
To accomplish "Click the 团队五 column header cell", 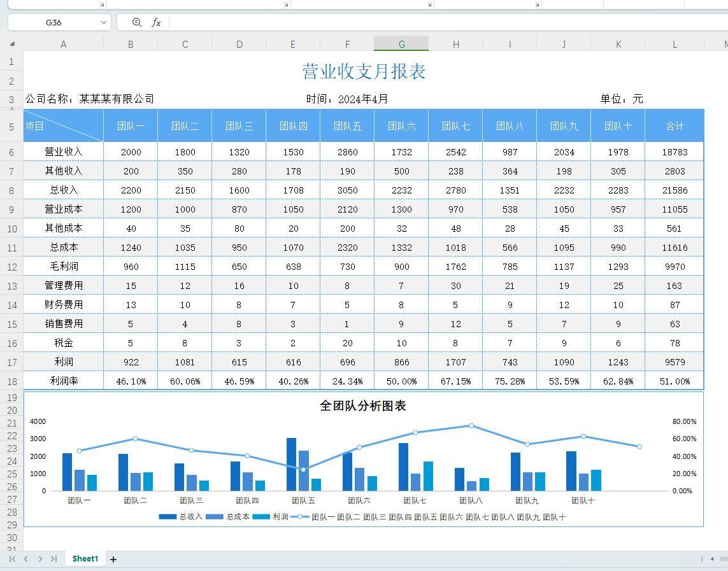I will pos(347,126).
